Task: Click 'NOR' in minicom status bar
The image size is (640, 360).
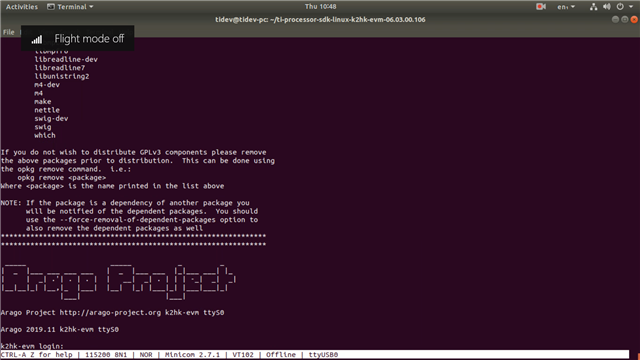Action: 146,355
